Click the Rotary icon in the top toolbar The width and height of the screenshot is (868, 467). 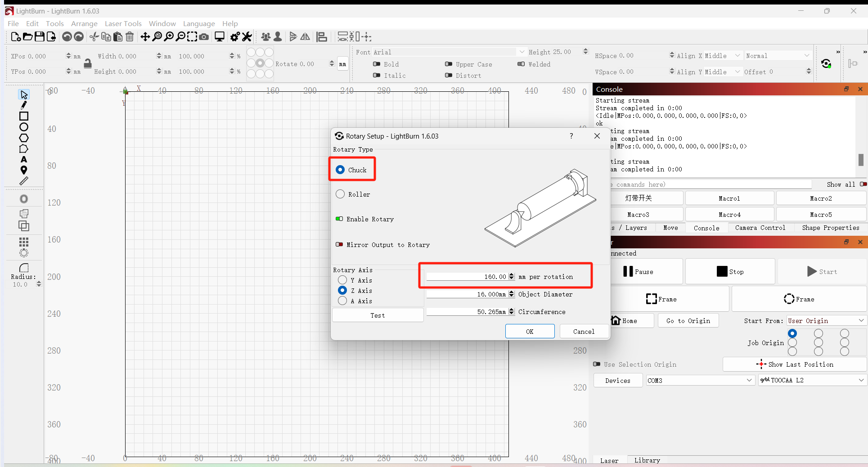pos(826,63)
